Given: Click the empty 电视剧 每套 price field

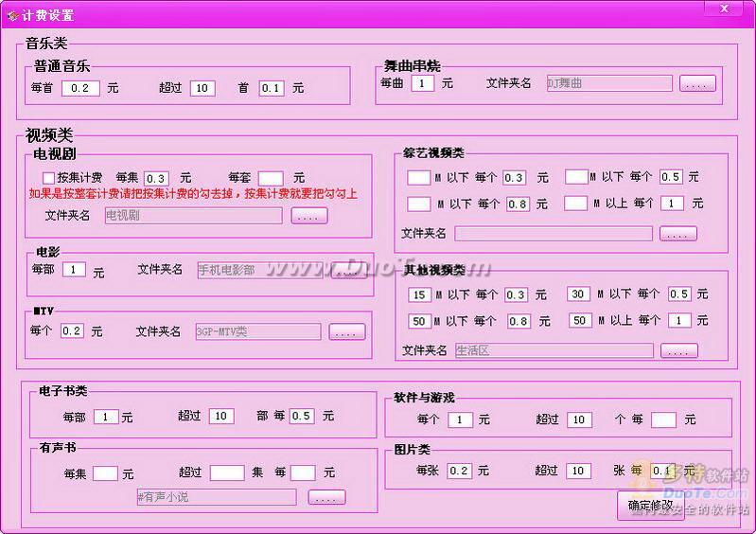Looking at the screenshot, I should (x=271, y=177).
